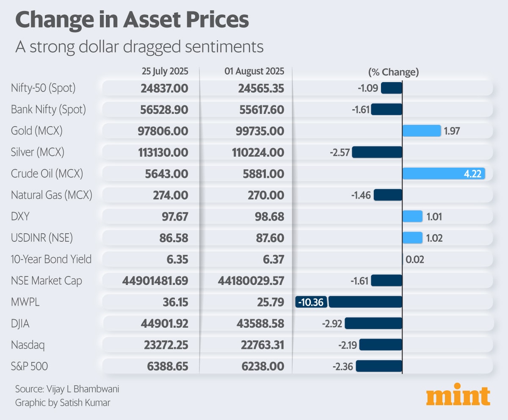Click the MWPL -10.36 dark bar
The image size is (508, 420).
coord(365,302)
